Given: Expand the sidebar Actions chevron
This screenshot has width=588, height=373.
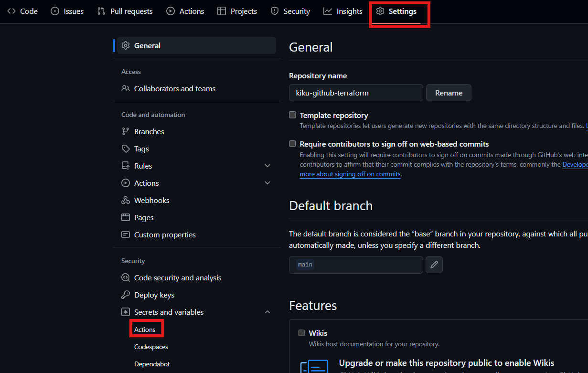Looking at the screenshot, I should (267, 183).
